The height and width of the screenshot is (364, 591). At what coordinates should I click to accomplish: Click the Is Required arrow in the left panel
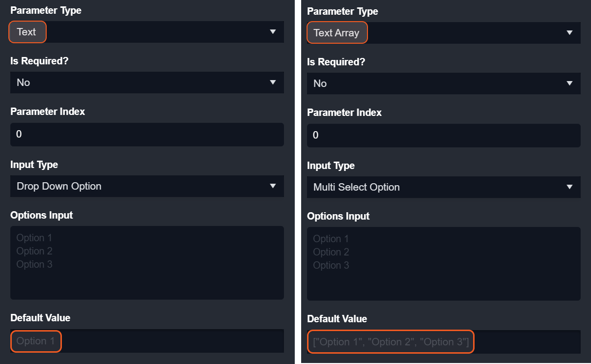point(273,83)
